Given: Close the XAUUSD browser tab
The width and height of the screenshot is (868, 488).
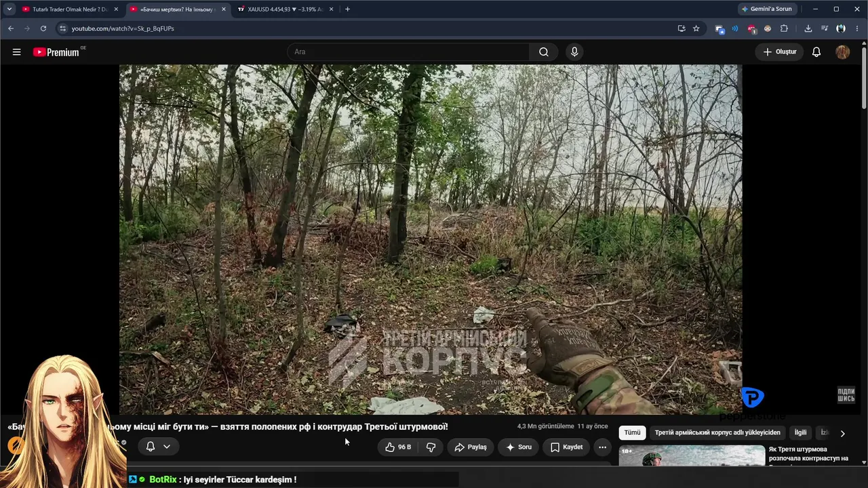Looking at the screenshot, I should [331, 9].
